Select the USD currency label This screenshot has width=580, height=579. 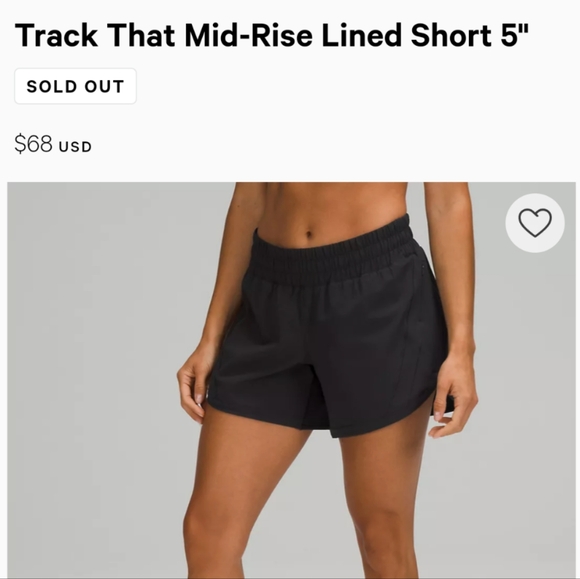click(75, 147)
